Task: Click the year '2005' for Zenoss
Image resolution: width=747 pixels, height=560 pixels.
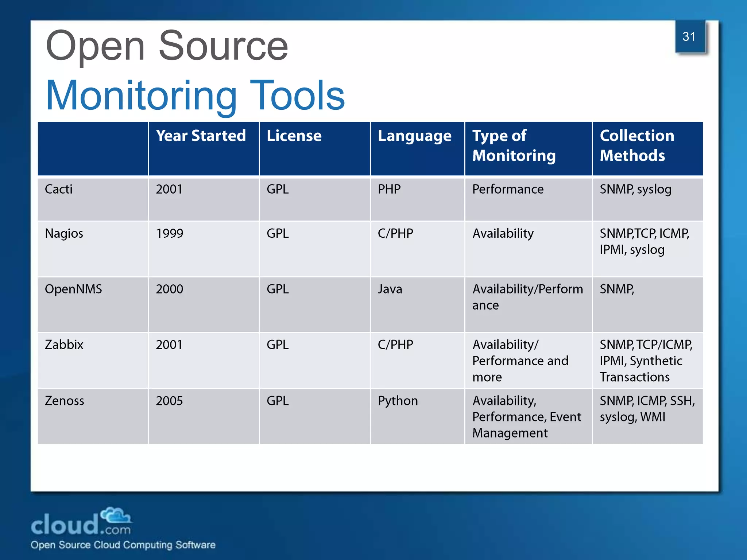Action: (204, 416)
